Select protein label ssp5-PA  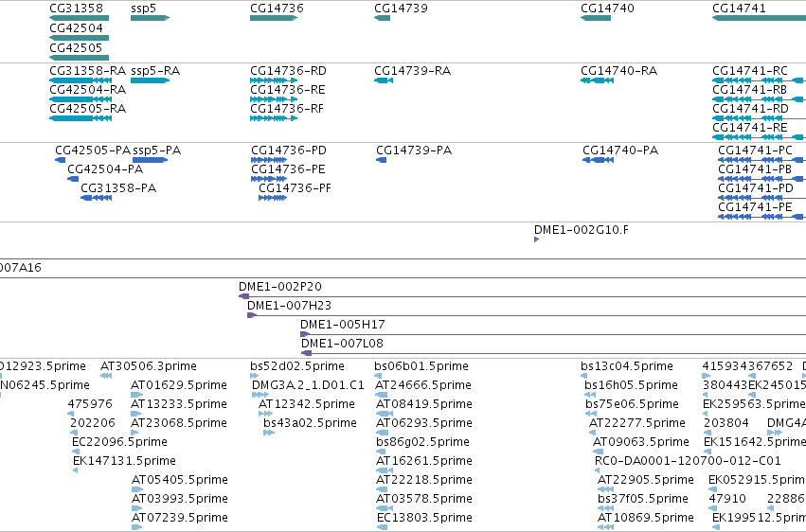tap(157, 151)
